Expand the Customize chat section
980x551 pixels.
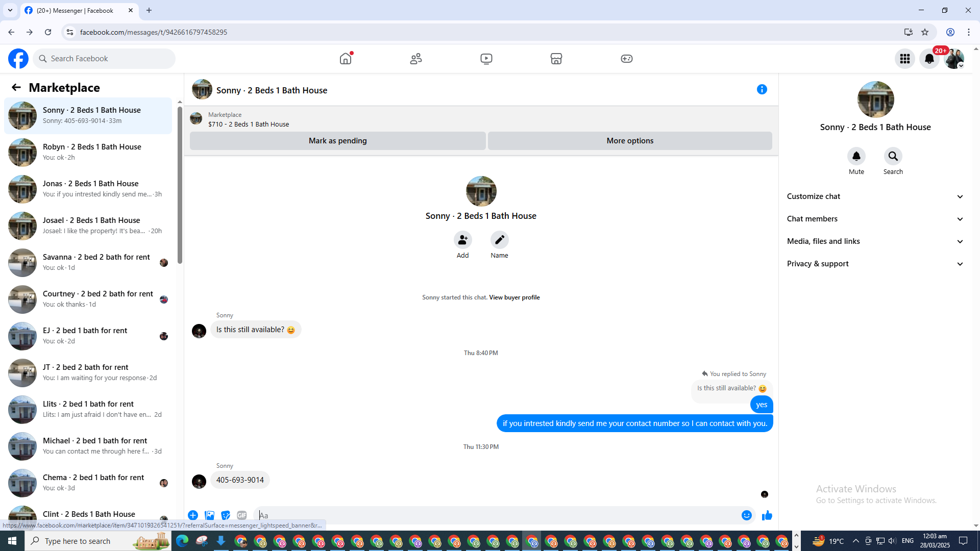875,196
